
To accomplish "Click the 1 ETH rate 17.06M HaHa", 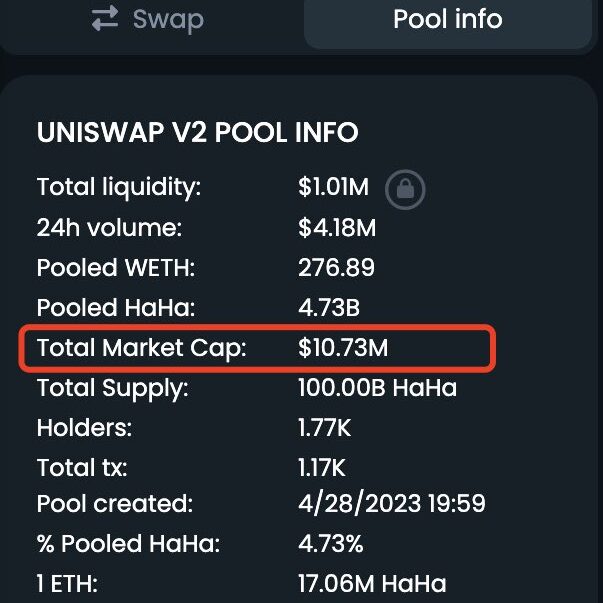I will coord(372,584).
